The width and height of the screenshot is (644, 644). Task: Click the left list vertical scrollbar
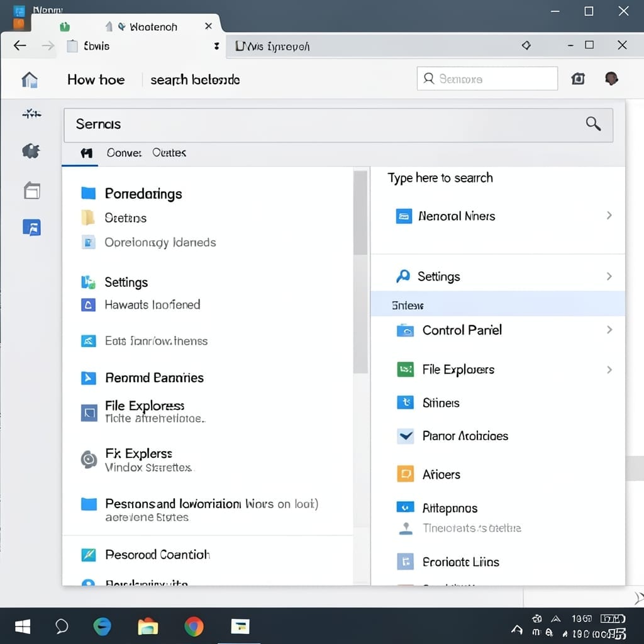click(x=360, y=271)
